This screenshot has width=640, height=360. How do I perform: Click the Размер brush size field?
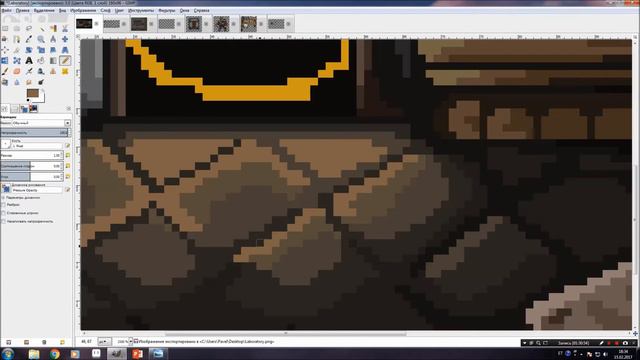(x=31, y=155)
